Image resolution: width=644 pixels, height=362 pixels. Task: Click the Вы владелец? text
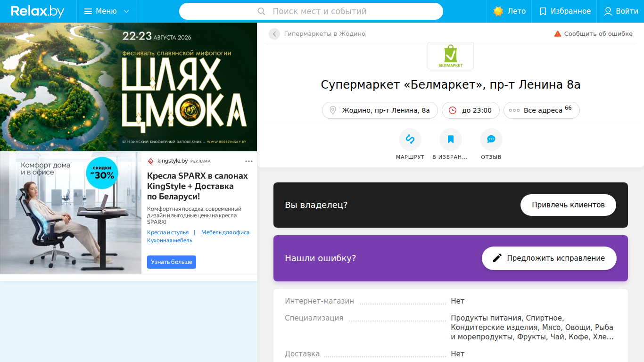316,205
